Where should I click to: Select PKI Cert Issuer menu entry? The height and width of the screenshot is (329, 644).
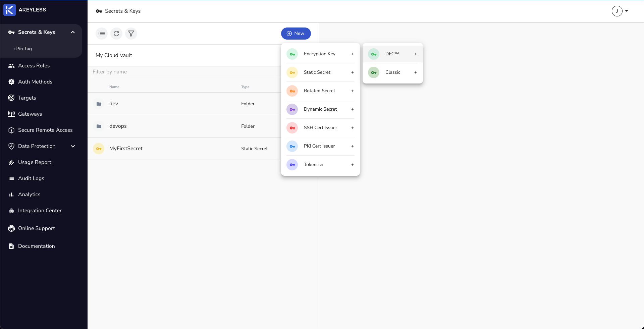click(320, 146)
